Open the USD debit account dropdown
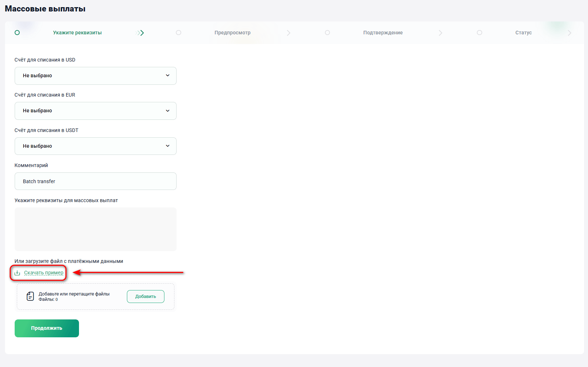 click(x=95, y=76)
